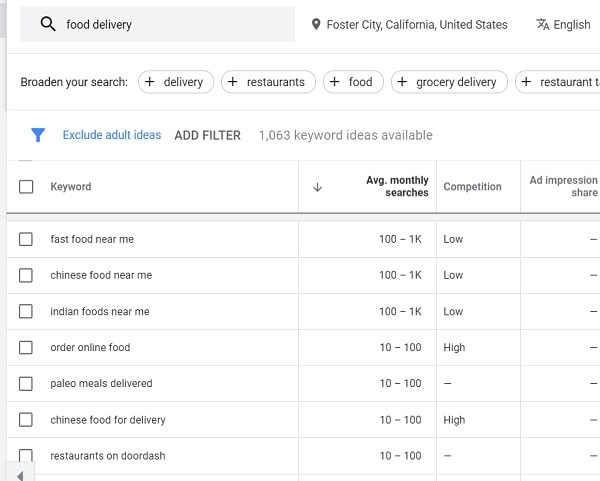Click the location pin icon
This screenshot has height=481, width=600.
pyautogui.click(x=316, y=24)
